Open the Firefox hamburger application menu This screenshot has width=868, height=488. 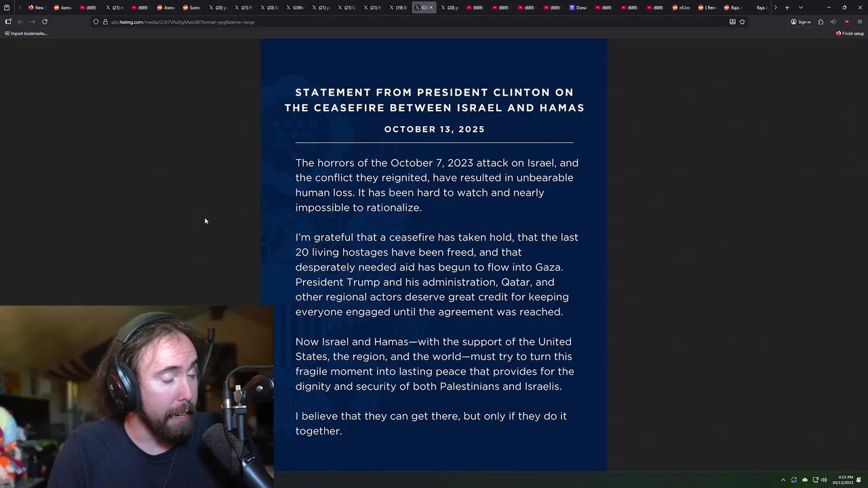(x=859, y=22)
